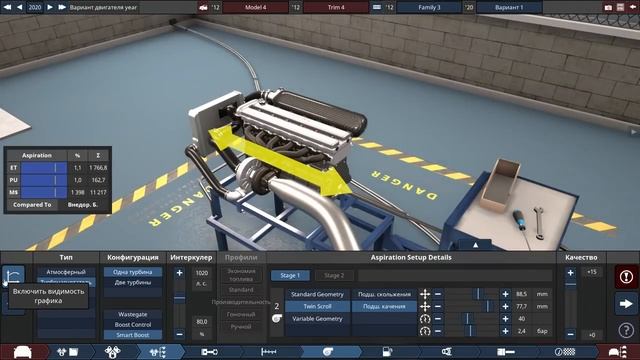Click the screenshot camera icon
Viewport: 640px width, 360px height.
tap(608, 7)
